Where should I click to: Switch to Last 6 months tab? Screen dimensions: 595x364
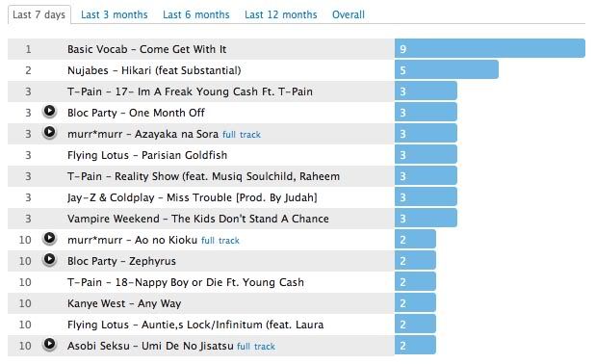coord(196,14)
